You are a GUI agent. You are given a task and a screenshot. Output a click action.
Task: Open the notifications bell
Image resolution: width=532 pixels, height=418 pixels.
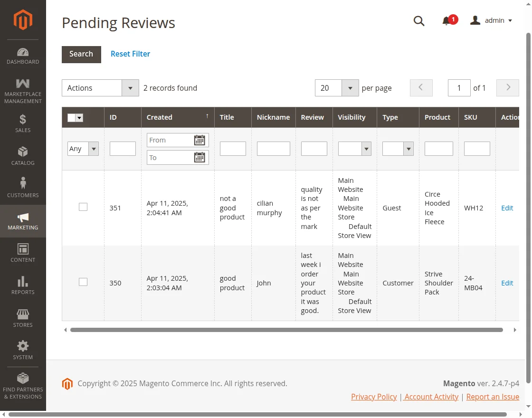pyautogui.click(x=447, y=21)
